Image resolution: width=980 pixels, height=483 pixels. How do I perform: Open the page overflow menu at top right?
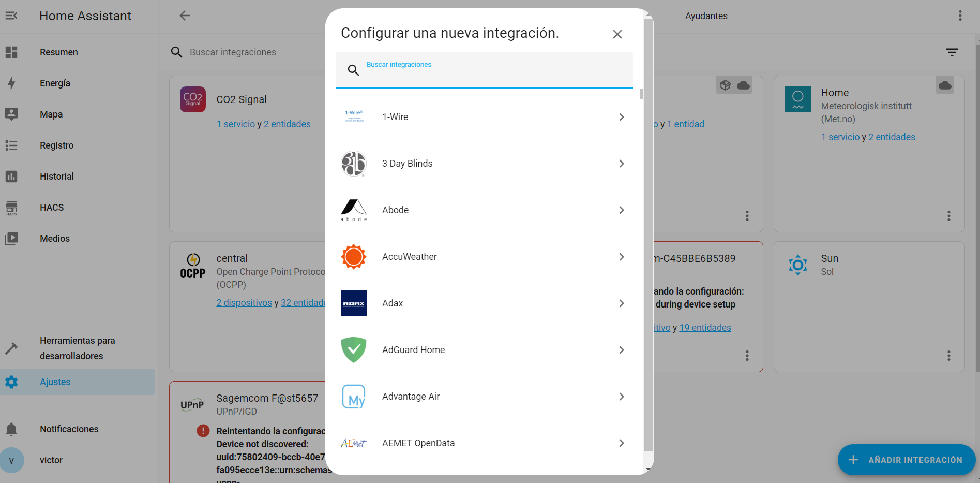point(960,16)
